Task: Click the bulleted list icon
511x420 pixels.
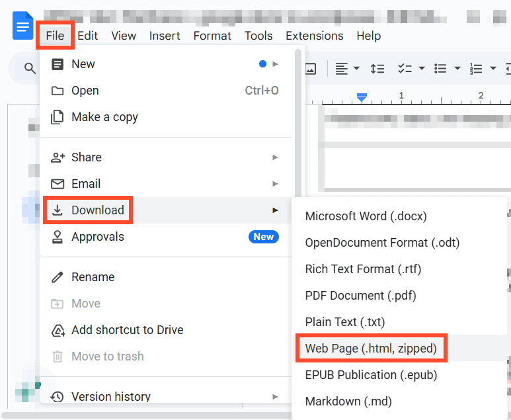Action: (440, 69)
